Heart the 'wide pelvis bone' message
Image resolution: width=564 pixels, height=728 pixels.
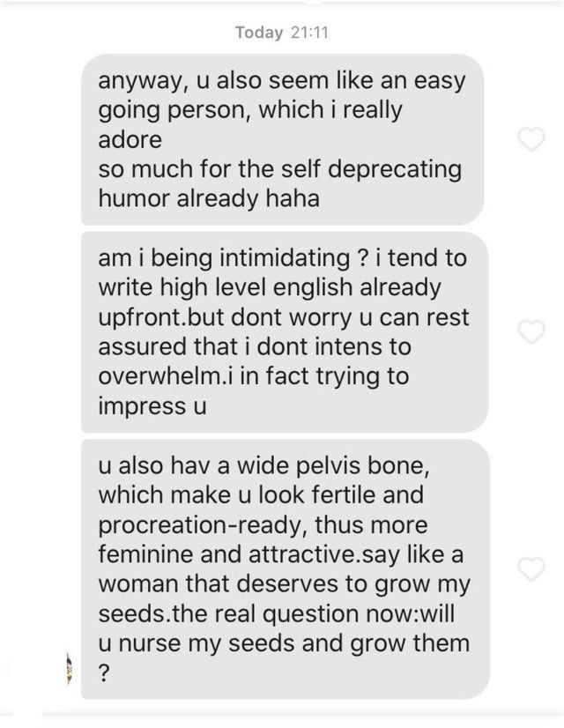click(x=531, y=569)
